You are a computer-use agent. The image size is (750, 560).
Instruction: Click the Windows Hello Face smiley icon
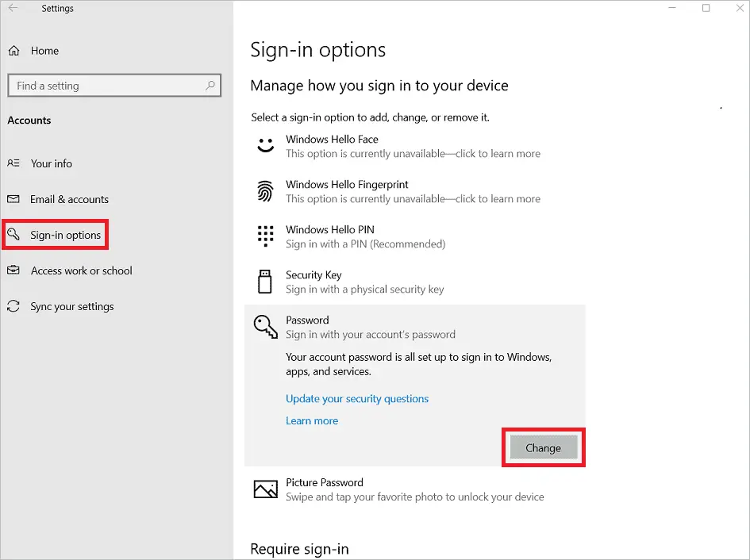tap(265, 145)
